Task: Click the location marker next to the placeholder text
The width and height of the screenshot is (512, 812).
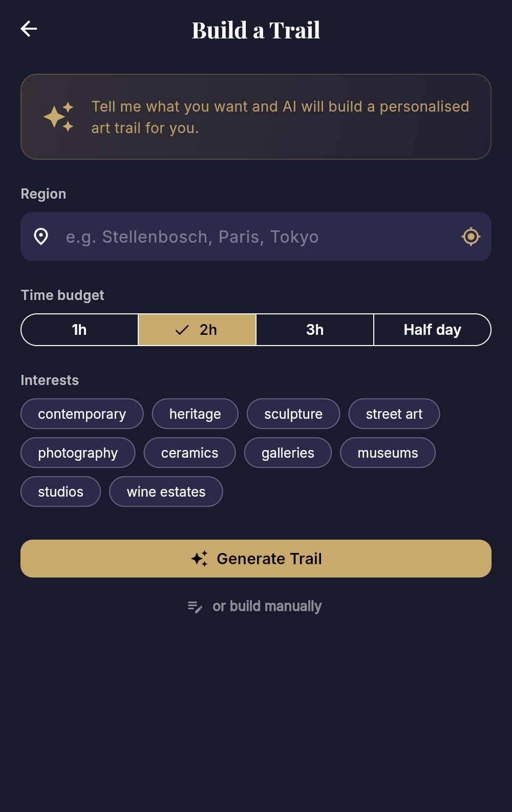Action: (41, 237)
